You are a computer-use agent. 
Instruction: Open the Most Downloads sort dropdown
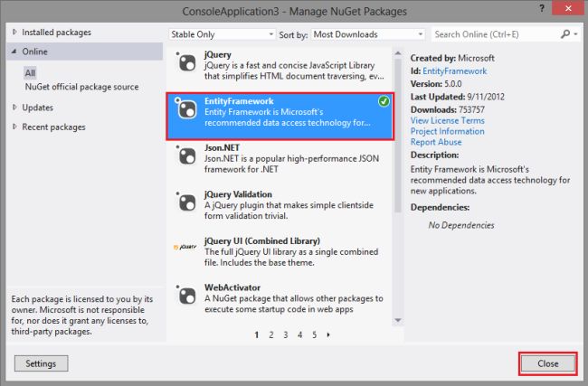[x=368, y=34]
